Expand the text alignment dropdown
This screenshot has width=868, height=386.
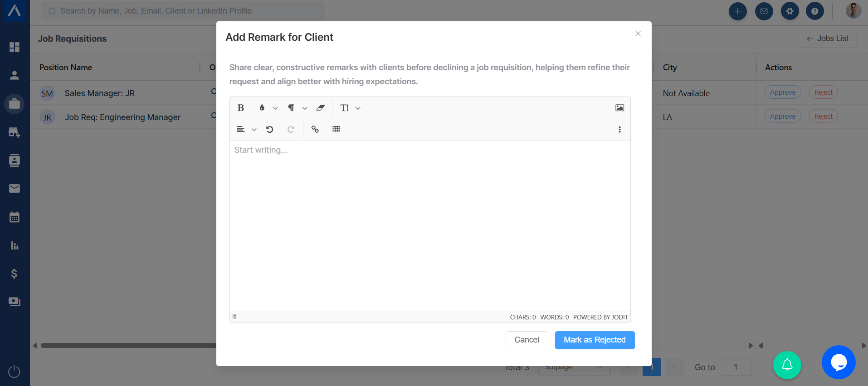pyautogui.click(x=254, y=130)
